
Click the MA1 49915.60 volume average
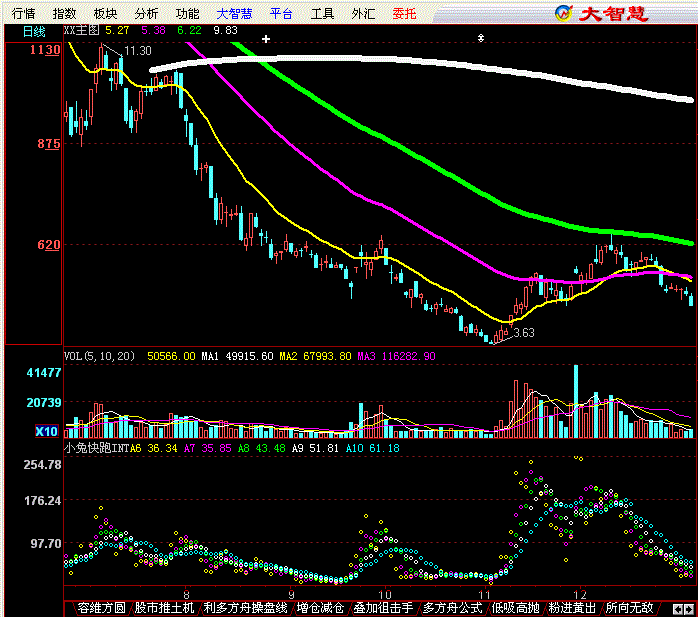point(237,356)
